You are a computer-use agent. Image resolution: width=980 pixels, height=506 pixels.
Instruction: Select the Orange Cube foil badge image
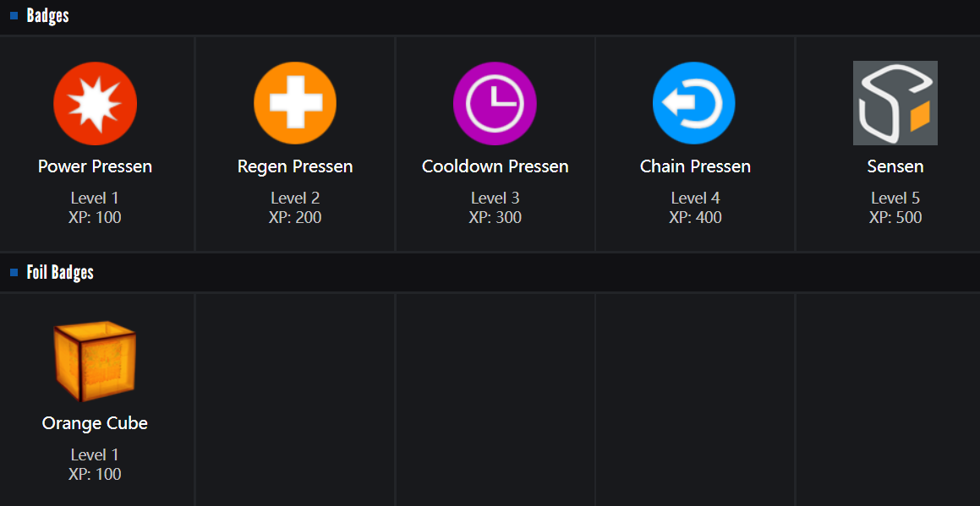[95, 361]
